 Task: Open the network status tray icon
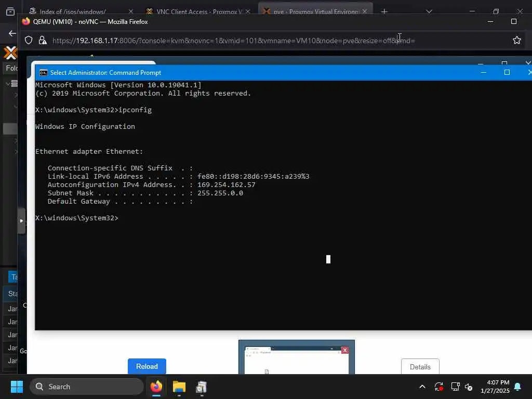tap(455, 387)
